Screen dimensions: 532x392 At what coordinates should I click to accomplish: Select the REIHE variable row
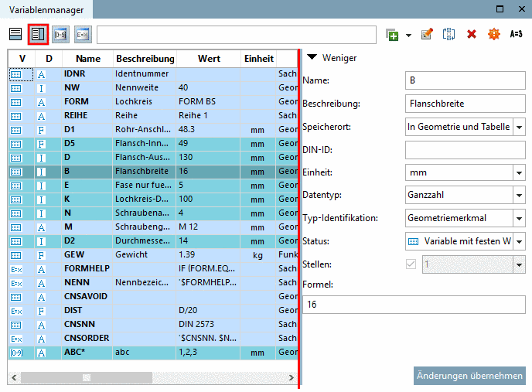(x=152, y=116)
